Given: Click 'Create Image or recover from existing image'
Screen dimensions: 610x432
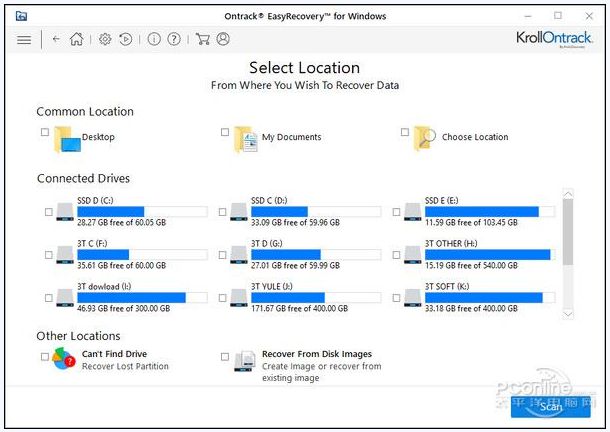Looking at the screenshot, I should tap(322, 372).
